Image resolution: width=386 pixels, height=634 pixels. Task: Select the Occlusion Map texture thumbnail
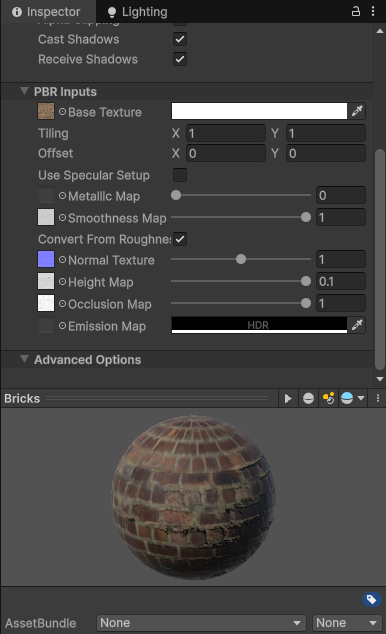pos(46,303)
